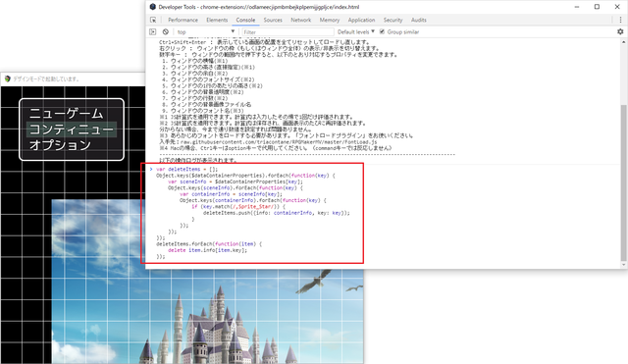The width and height of the screenshot is (628, 364).
Task: Click the 'if (key.match(/.Sprite_Star/)) {' line
Action: 238,207
